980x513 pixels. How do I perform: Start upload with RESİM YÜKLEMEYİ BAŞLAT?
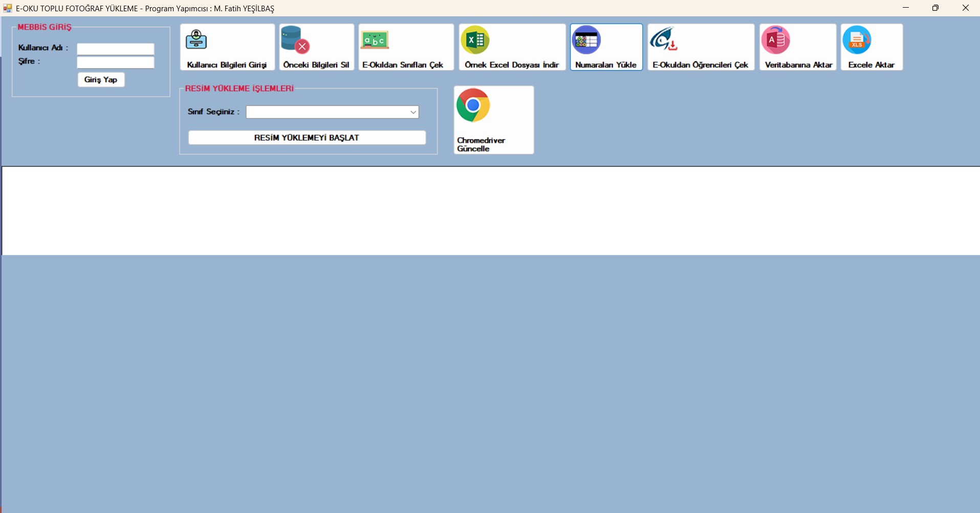(307, 138)
